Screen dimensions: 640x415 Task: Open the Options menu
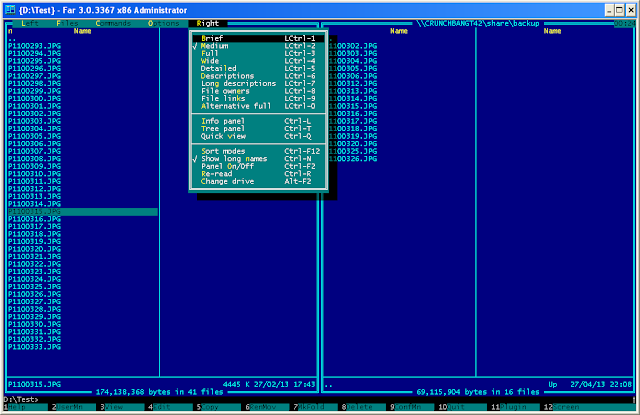click(x=163, y=23)
